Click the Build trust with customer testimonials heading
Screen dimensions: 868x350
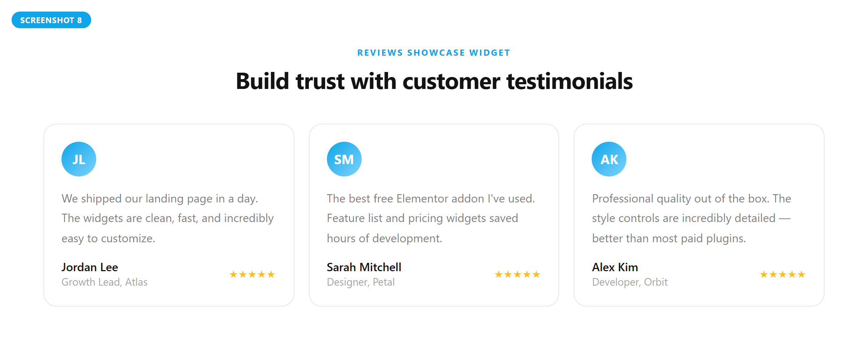coord(434,81)
